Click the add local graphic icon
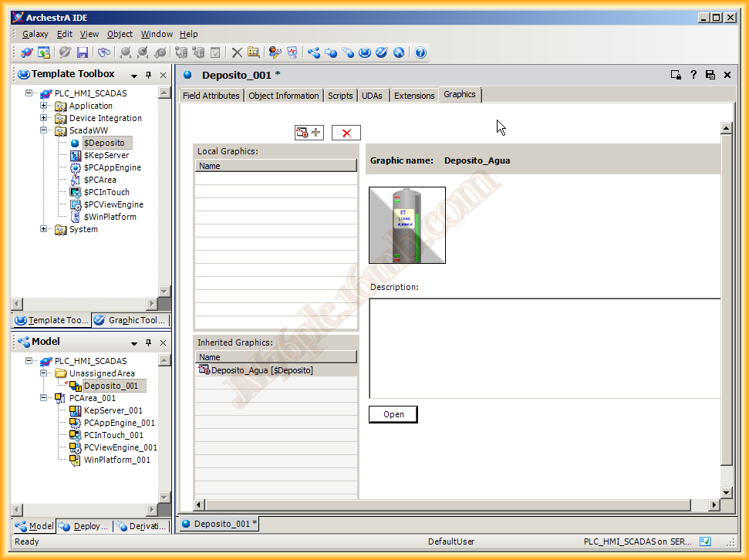Image resolution: width=749 pixels, height=560 pixels. tap(309, 133)
